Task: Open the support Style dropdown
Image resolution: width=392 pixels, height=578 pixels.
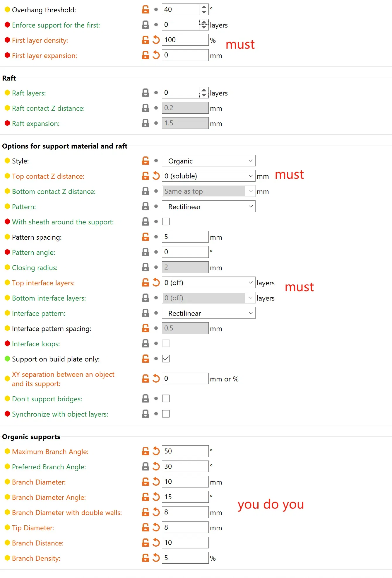Action: click(208, 161)
